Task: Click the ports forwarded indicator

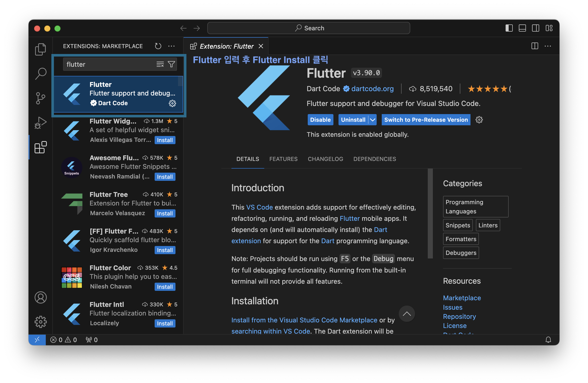Action: click(x=92, y=340)
